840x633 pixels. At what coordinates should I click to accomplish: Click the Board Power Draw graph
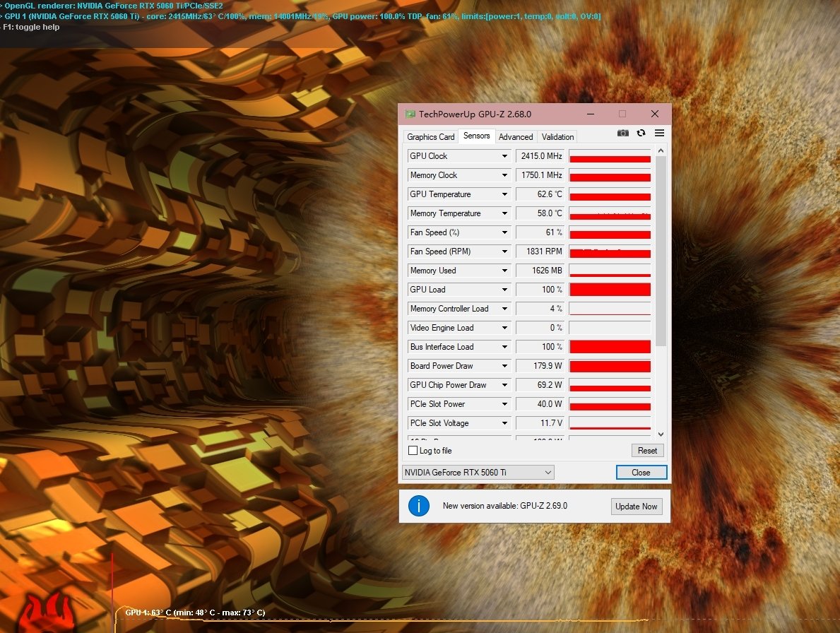(610, 366)
